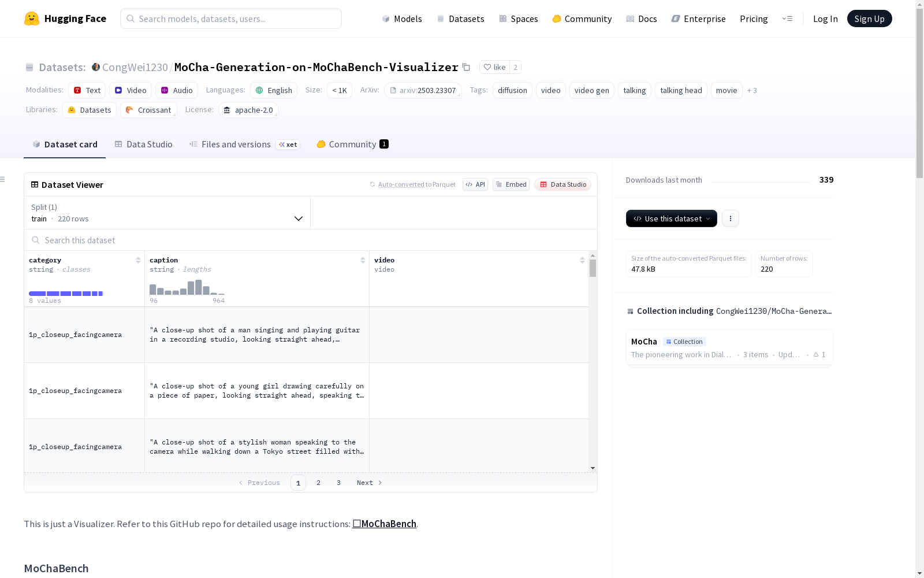Image resolution: width=924 pixels, height=578 pixels.
Task: Focus the Search this dataset field
Action: coord(311,240)
